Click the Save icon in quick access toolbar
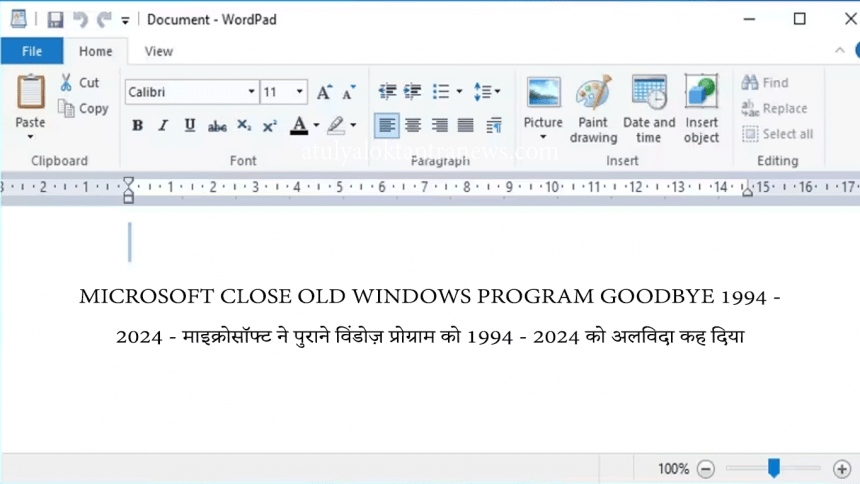The height and width of the screenshot is (484, 860). click(x=55, y=20)
